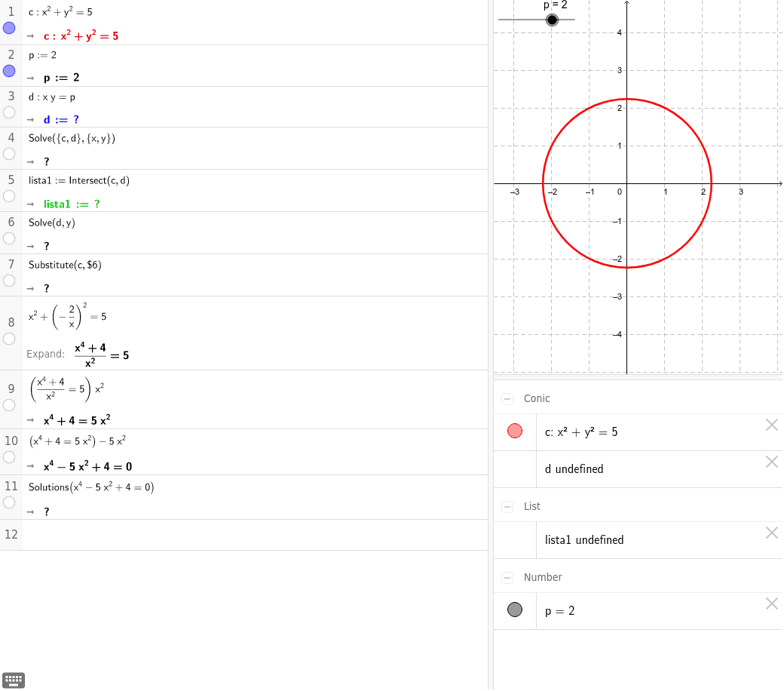Toggle visibility of number p in algebra view
Viewport: 784px width, 691px height.
tap(514, 610)
